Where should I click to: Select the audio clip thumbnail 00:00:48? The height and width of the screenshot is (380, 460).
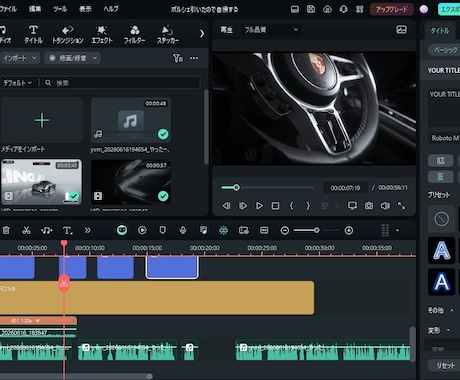(x=131, y=120)
